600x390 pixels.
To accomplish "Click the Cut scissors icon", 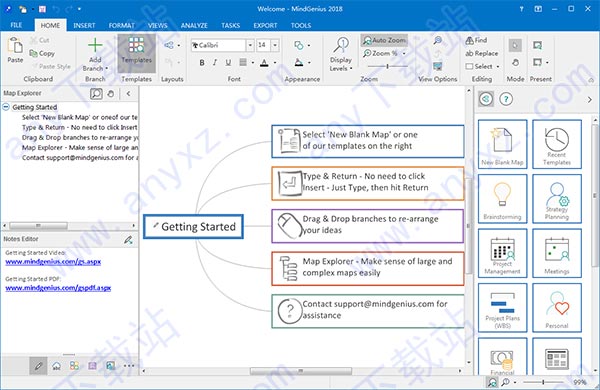I will click(x=34, y=40).
